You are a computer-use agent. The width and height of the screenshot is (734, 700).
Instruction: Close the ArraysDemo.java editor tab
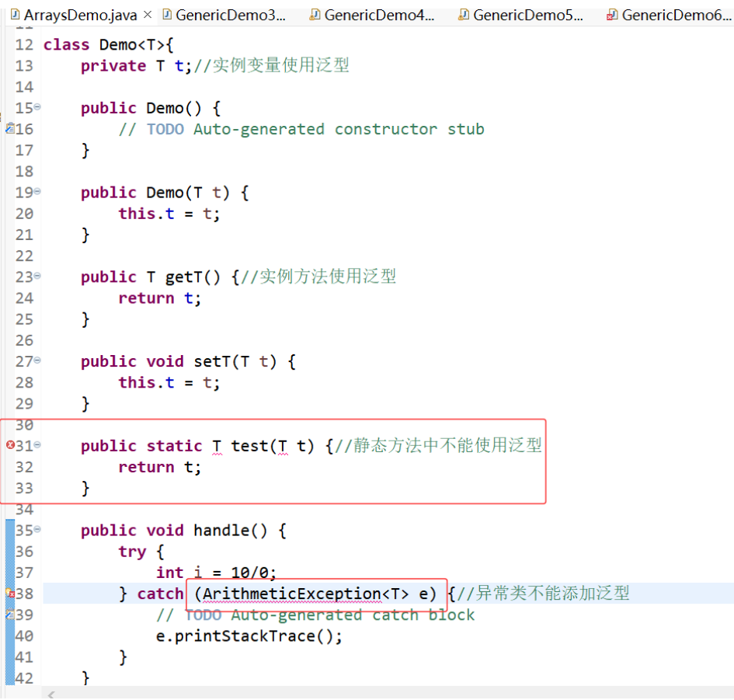[148, 15]
